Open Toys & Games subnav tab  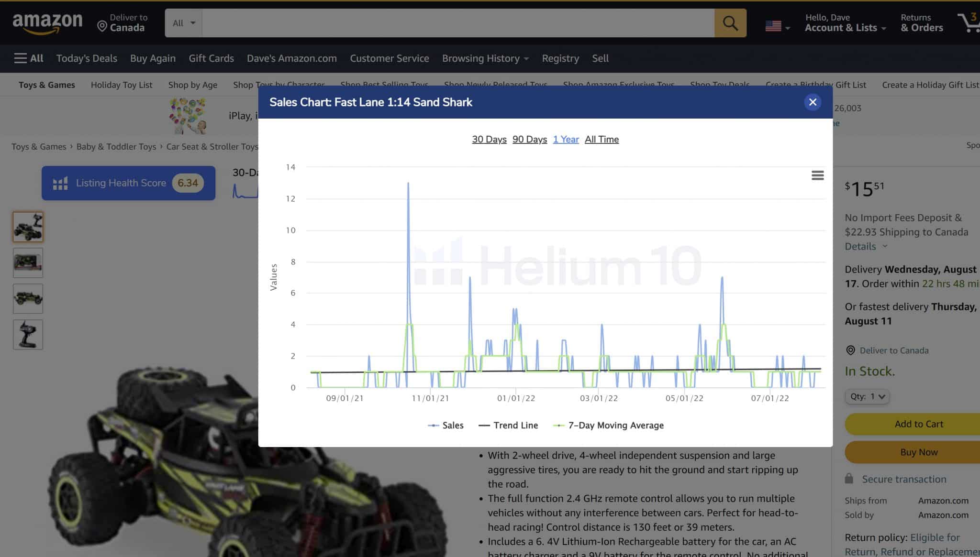click(x=47, y=85)
